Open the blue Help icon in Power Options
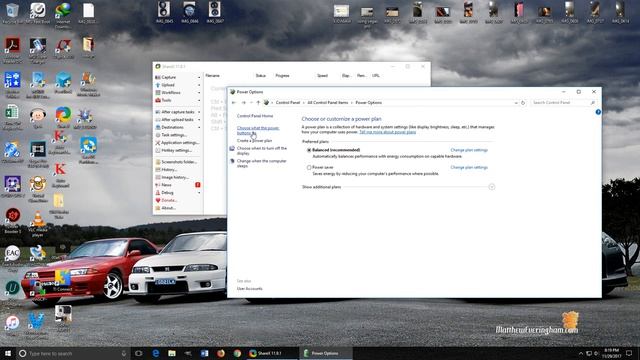Viewport: 640px width, 360px height. click(598, 112)
